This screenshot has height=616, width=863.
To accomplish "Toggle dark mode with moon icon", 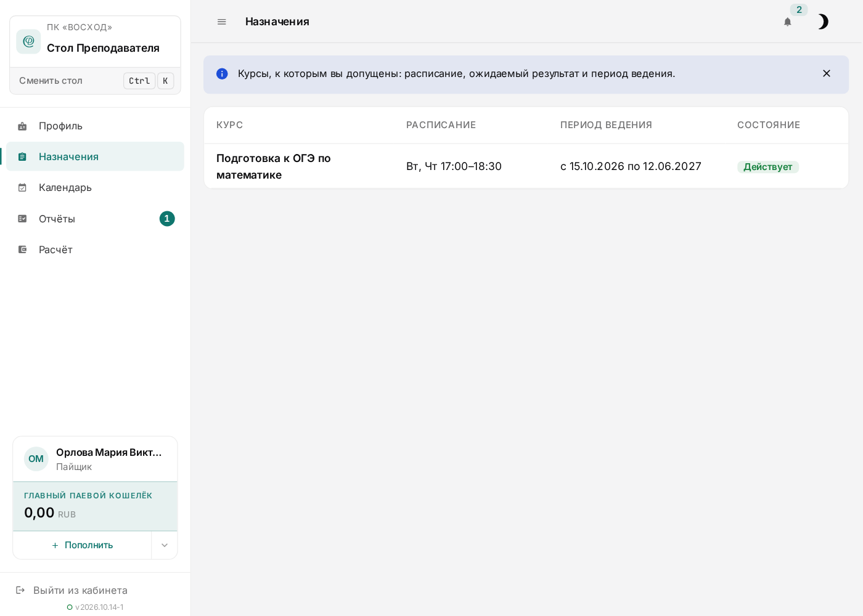I will tap(823, 22).
